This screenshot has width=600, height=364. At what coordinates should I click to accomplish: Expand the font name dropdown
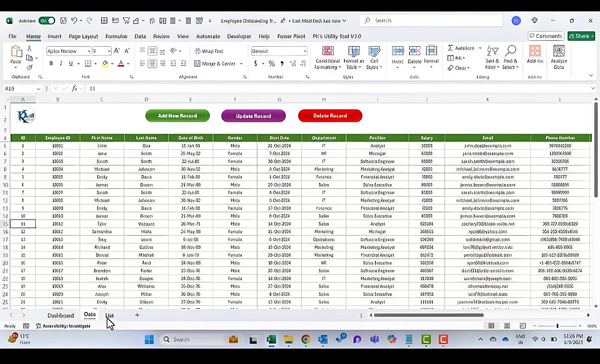pyautogui.click(x=89, y=51)
